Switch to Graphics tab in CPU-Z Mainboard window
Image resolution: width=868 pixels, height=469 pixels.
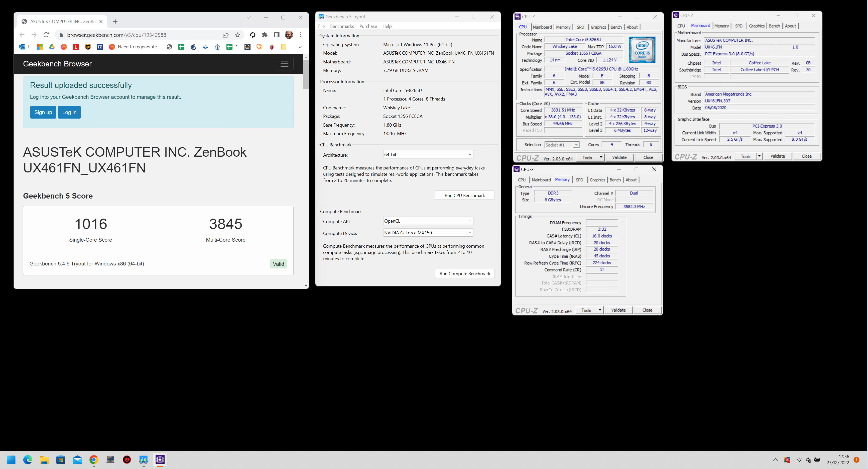coord(757,26)
